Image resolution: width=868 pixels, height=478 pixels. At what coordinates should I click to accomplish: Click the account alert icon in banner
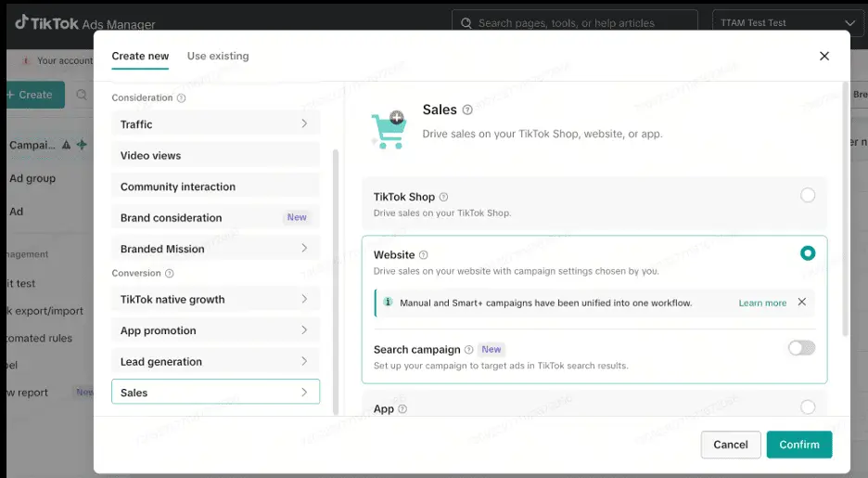tap(25, 60)
